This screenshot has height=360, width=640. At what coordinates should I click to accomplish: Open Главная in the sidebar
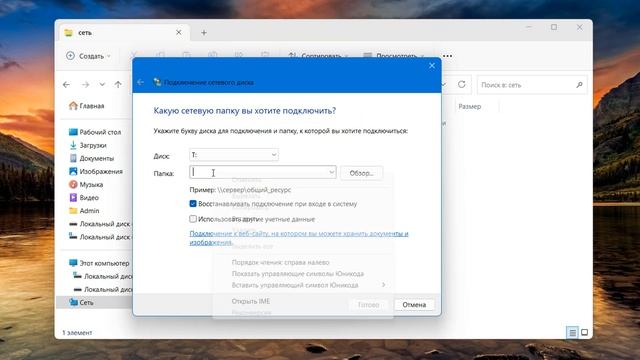pos(87,106)
